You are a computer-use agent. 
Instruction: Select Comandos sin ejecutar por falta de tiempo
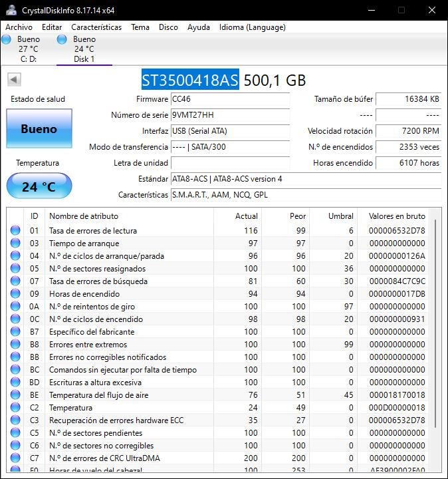(217, 370)
